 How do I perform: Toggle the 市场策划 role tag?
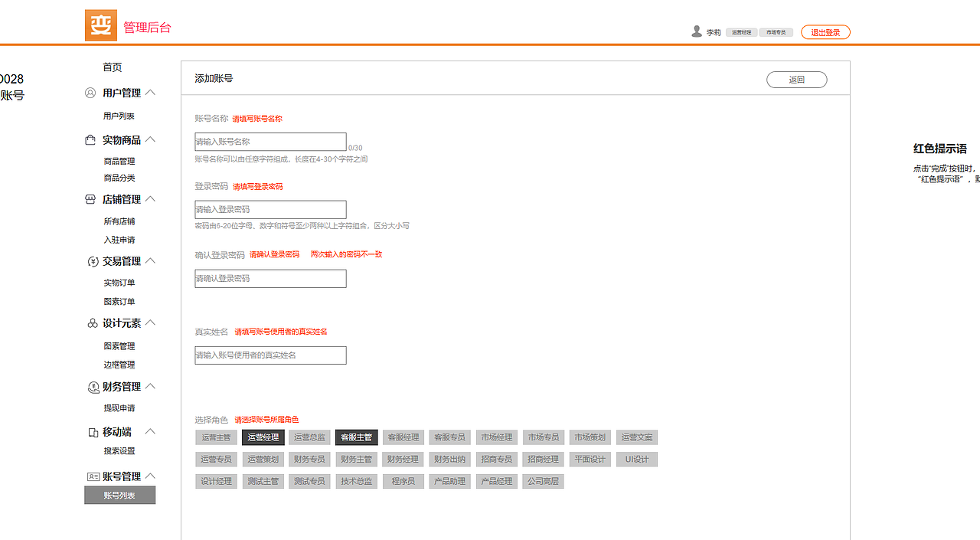pos(590,437)
